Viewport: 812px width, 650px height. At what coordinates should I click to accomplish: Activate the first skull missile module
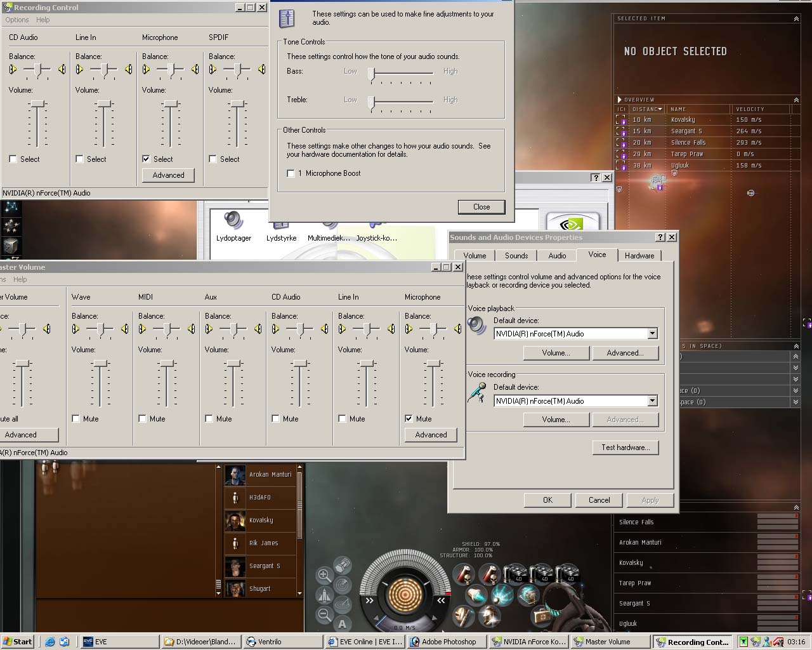465,574
